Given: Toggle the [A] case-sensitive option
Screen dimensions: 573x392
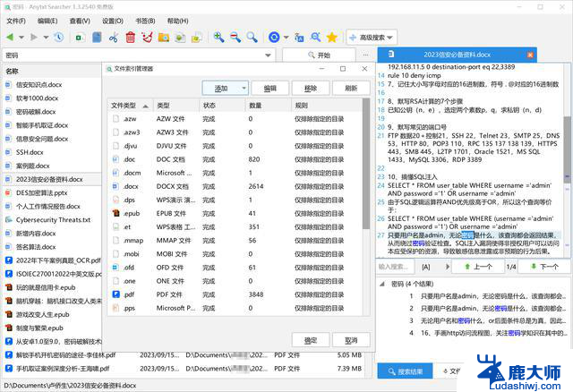Looking at the screenshot, I should click(426, 267).
